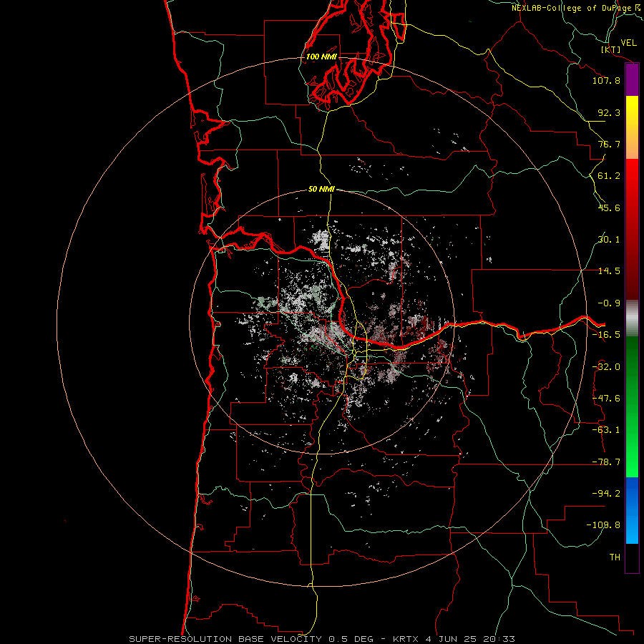This screenshot has height=644, width=644.
Task: Click the 50 NMI range ring label
Action: (321, 189)
